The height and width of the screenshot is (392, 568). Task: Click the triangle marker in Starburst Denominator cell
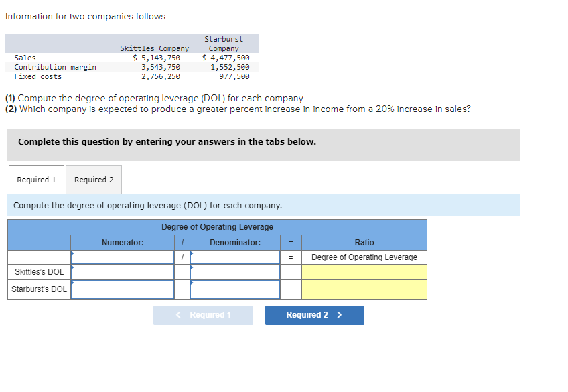pyautogui.click(x=191, y=283)
